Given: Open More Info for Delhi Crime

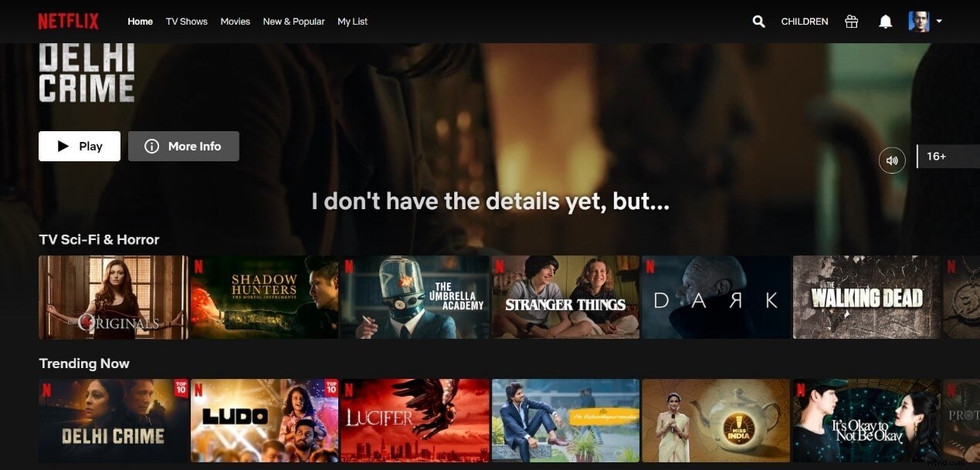Looking at the screenshot, I should (x=184, y=146).
